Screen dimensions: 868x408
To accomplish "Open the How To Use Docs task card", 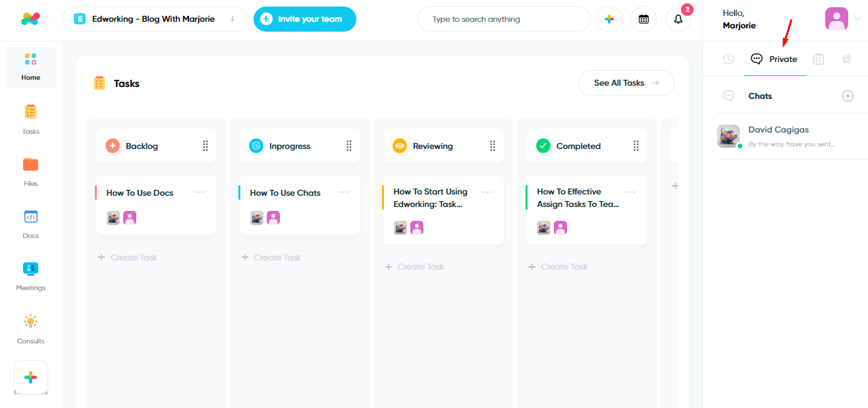I will pyautogui.click(x=156, y=205).
